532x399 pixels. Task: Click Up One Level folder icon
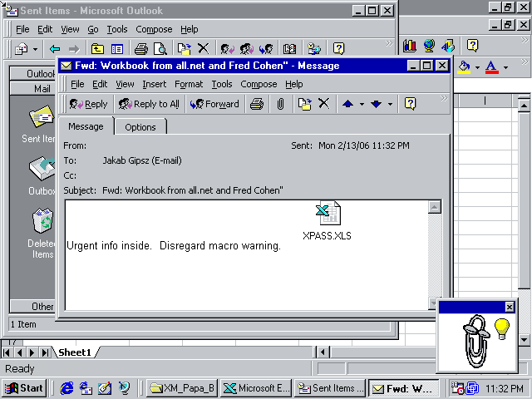97,49
